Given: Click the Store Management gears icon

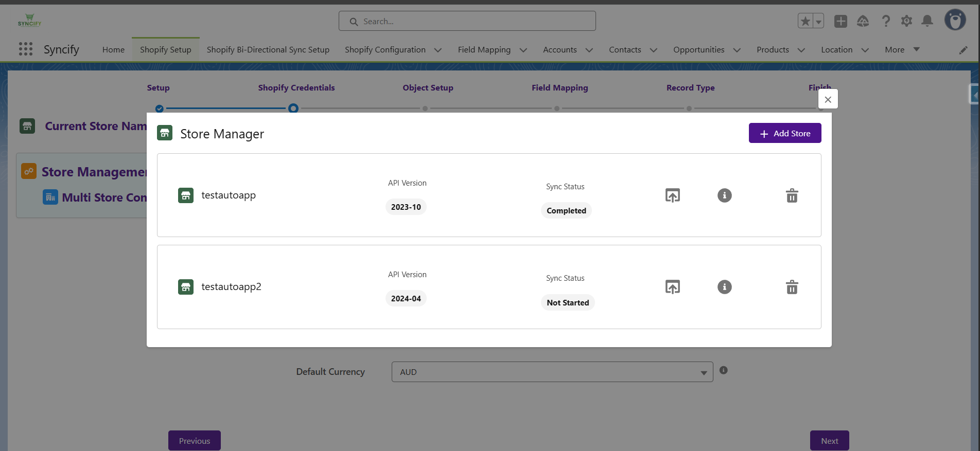Looking at the screenshot, I should pos(29,171).
